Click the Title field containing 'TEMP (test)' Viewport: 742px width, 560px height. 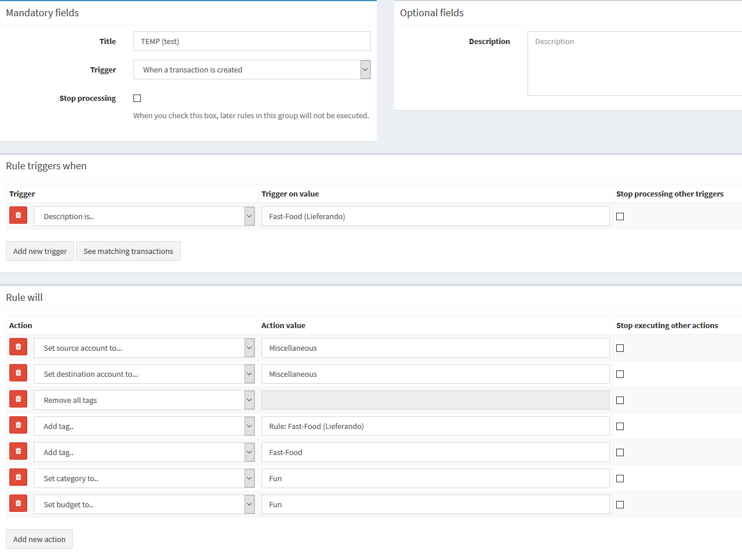252,41
